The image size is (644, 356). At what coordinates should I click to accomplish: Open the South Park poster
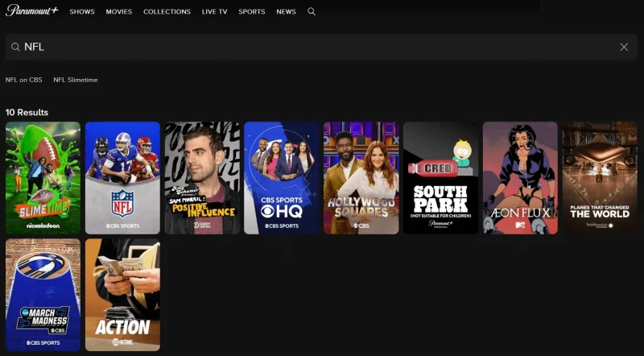440,178
